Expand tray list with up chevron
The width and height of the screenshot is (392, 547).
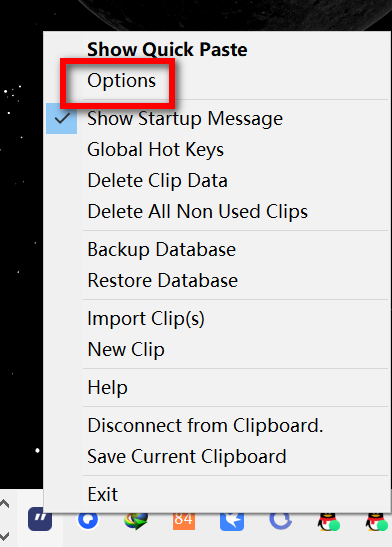pos(4,503)
